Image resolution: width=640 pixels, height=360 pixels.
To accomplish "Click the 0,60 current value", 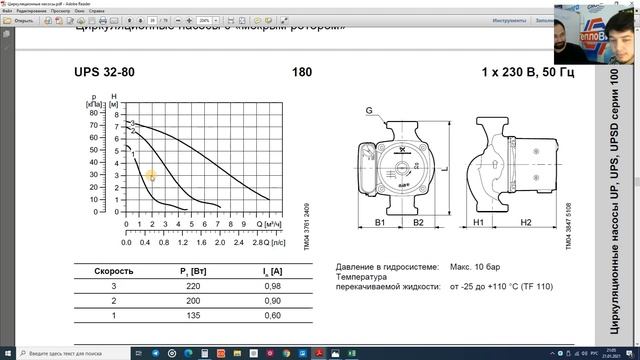I will coord(273,316).
